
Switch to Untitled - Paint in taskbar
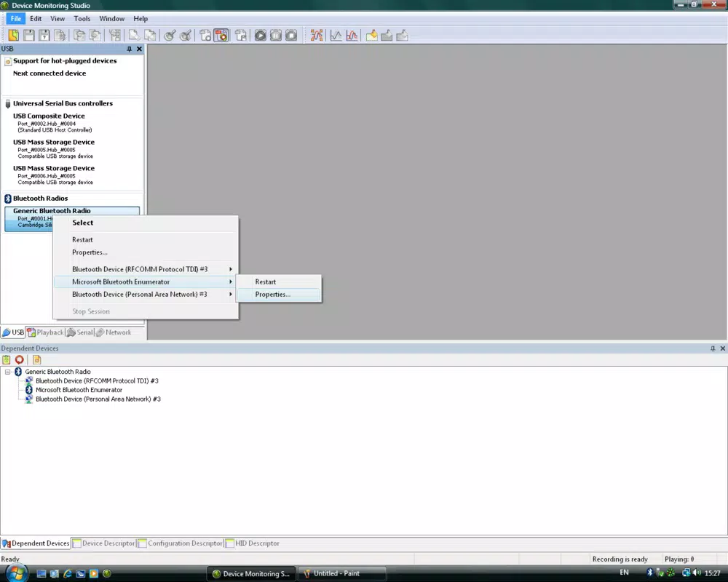(341, 574)
